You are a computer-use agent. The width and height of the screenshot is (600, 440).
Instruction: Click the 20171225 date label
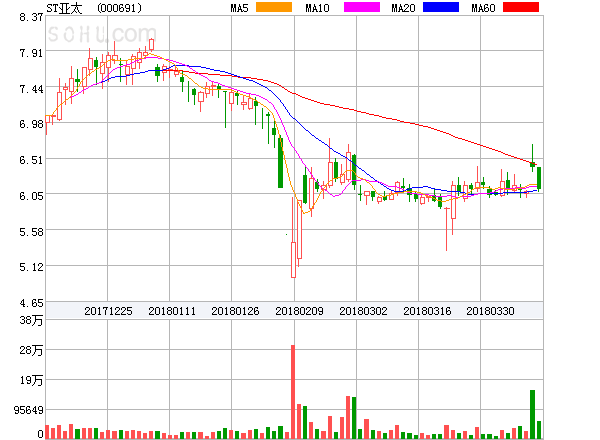(108, 311)
